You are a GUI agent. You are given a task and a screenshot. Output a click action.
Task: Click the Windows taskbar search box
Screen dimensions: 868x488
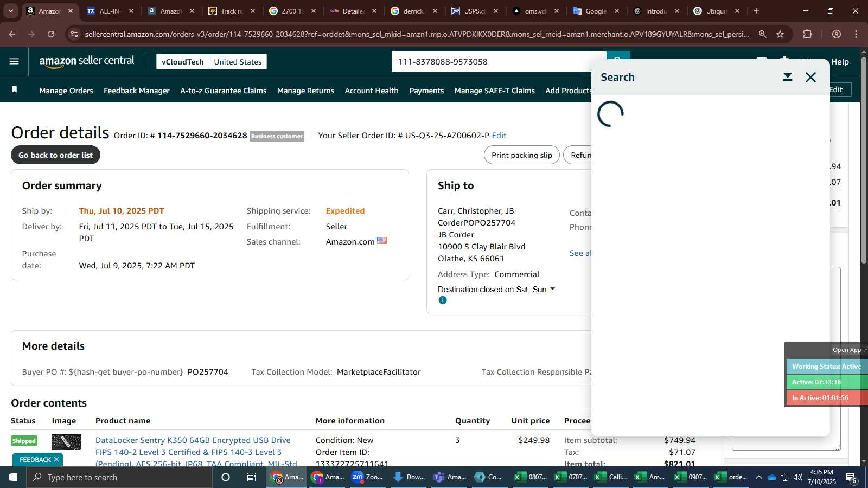click(119, 477)
